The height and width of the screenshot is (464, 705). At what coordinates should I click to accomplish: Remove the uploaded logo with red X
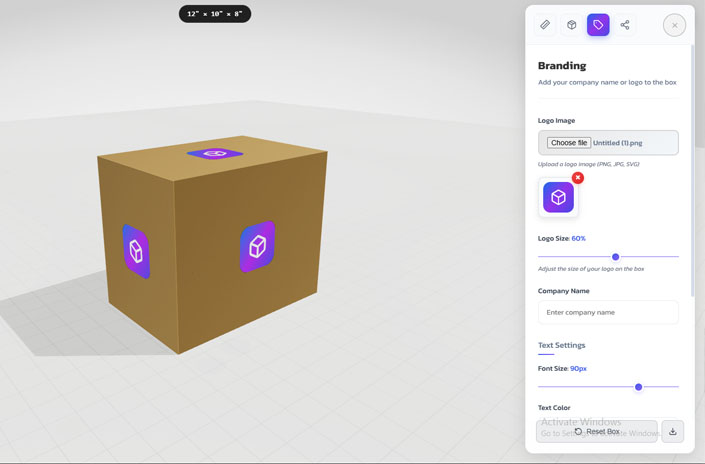(x=578, y=178)
